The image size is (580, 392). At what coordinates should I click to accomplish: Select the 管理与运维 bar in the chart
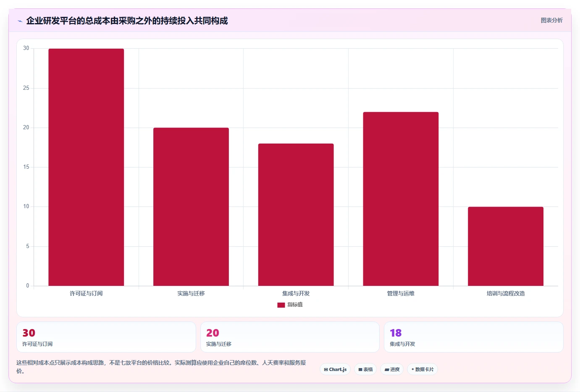click(x=401, y=199)
